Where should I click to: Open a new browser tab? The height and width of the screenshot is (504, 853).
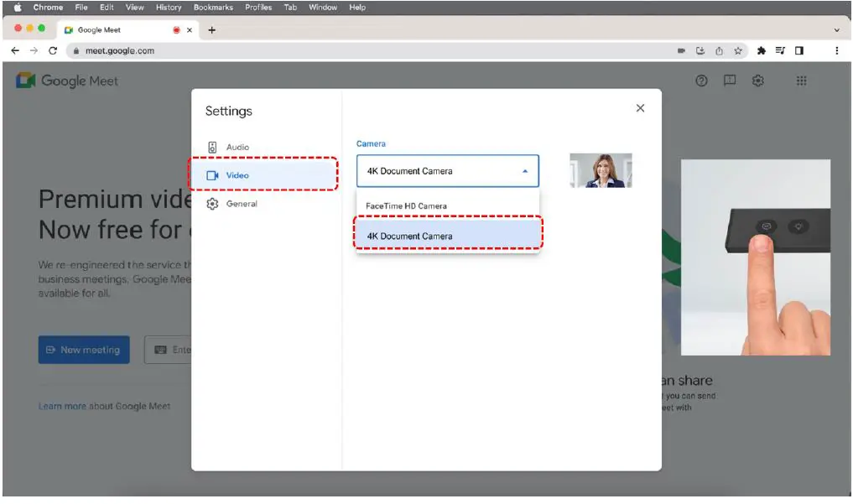[x=212, y=30]
